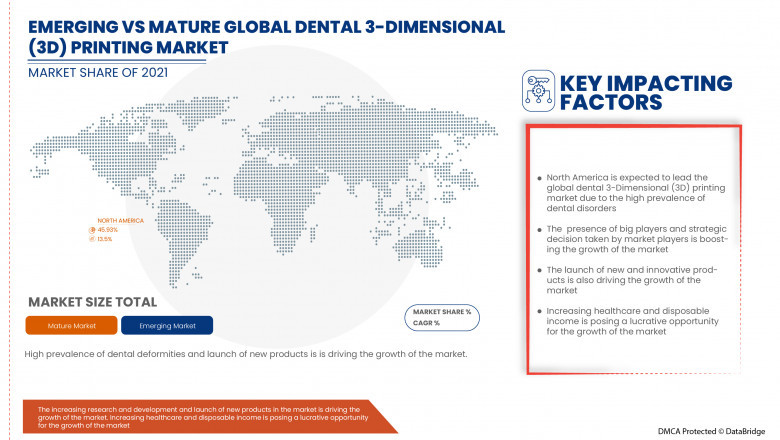Select the Emerging Market button
The image size is (780, 440).
point(167,325)
